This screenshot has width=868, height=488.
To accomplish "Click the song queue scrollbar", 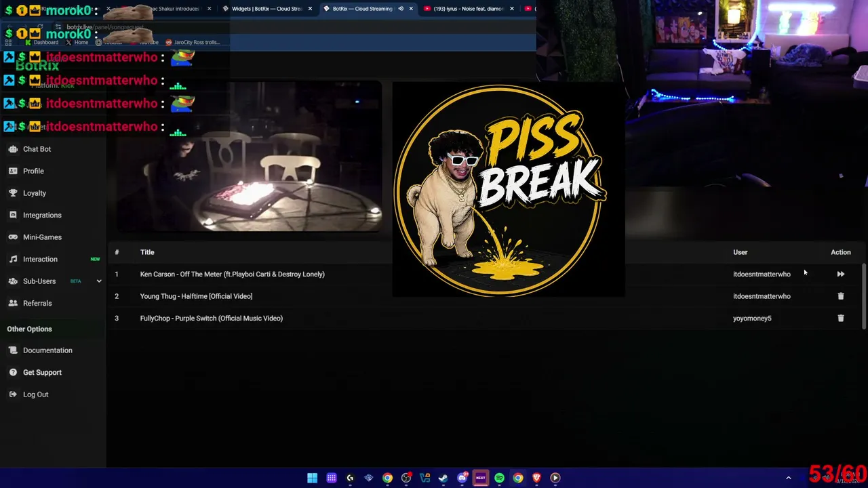I will [864, 296].
